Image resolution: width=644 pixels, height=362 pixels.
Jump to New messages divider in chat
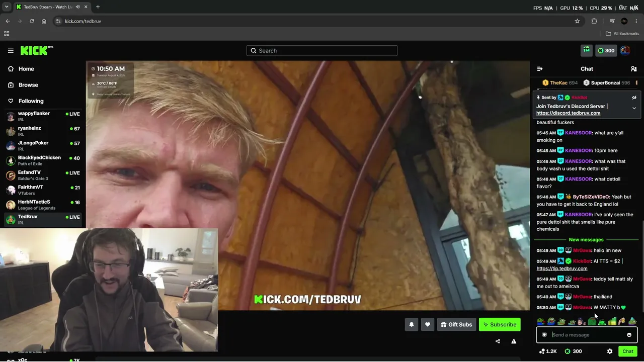click(x=586, y=240)
